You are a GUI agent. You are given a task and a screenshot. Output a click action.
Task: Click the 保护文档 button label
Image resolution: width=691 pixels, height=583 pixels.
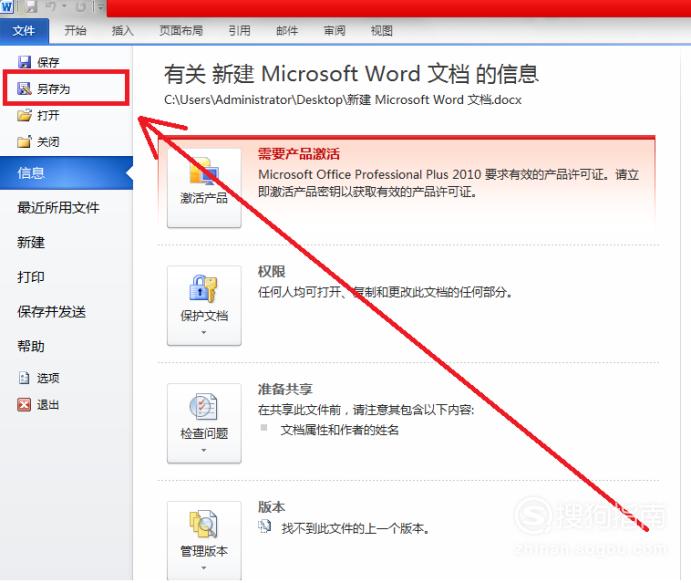(204, 316)
